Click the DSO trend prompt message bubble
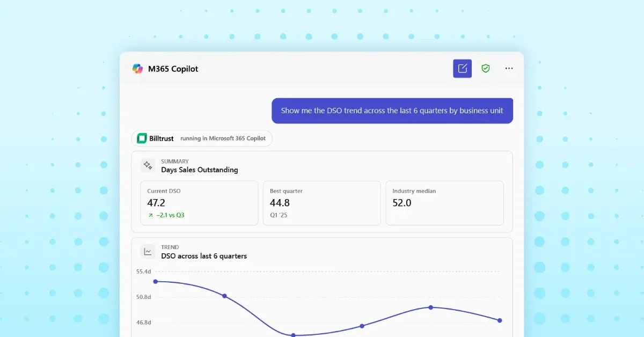Screen dimensions: 644x337 [392, 111]
